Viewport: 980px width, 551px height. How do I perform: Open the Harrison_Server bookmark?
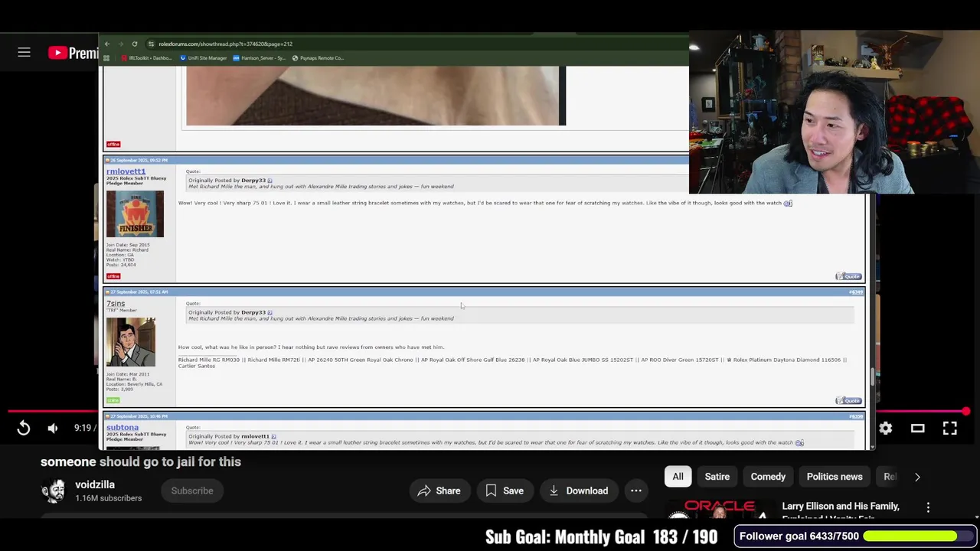pos(260,58)
